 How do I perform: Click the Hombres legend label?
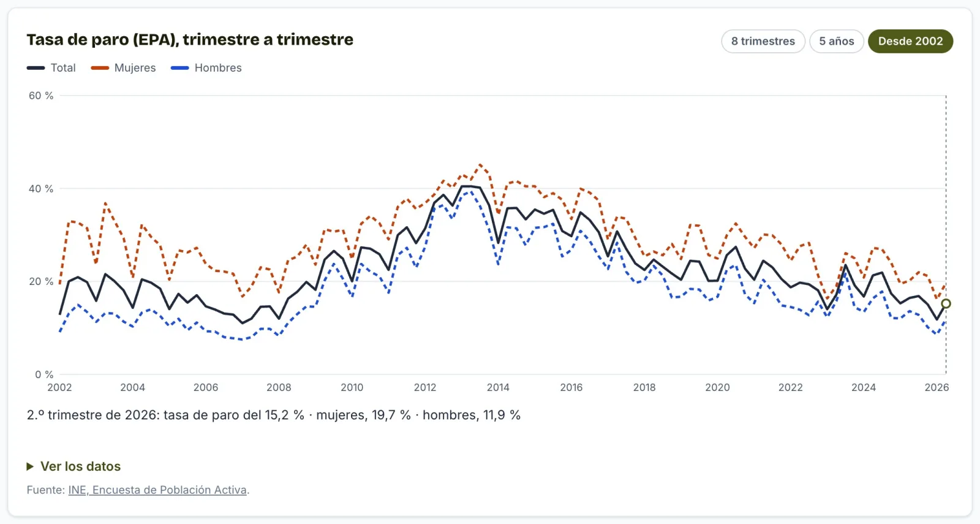[x=218, y=68]
